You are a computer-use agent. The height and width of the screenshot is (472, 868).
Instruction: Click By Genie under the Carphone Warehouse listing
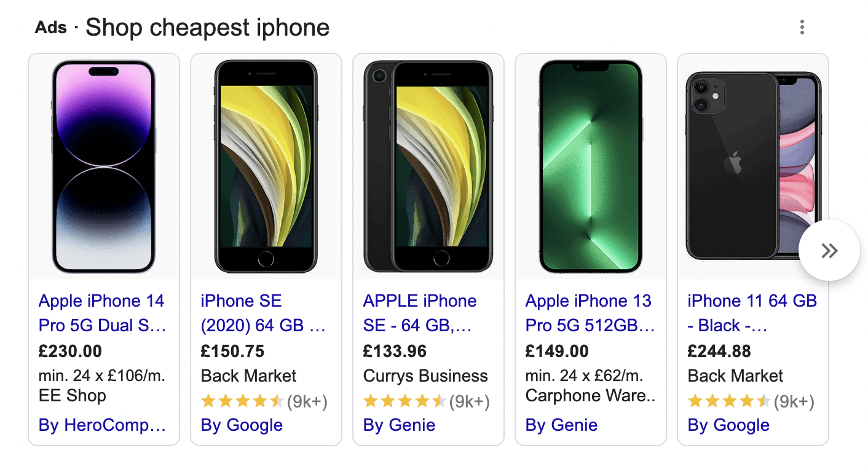[x=561, y=425]
